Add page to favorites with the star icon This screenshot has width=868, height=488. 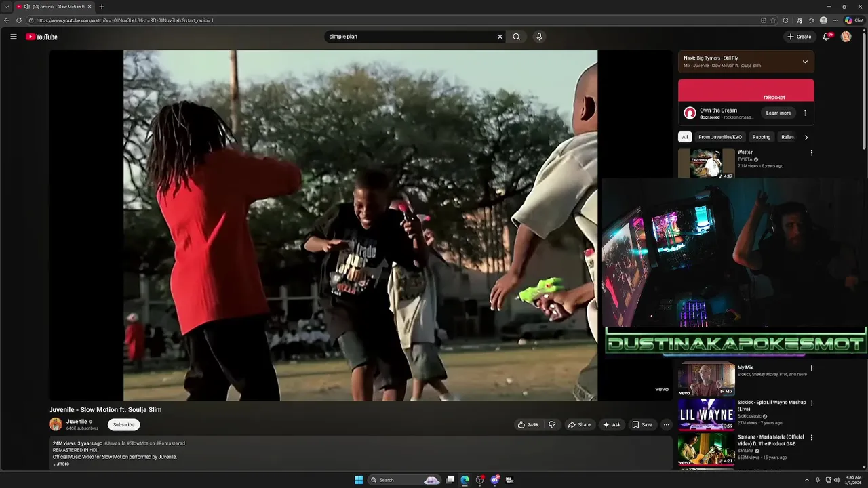tap(773, 20)
